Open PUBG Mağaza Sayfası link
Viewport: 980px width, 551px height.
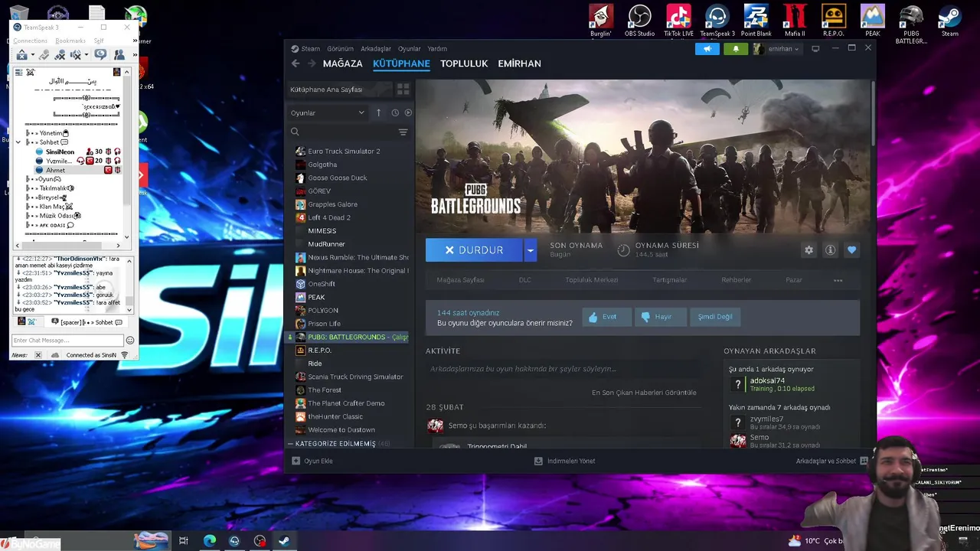[x=460, y=280]
